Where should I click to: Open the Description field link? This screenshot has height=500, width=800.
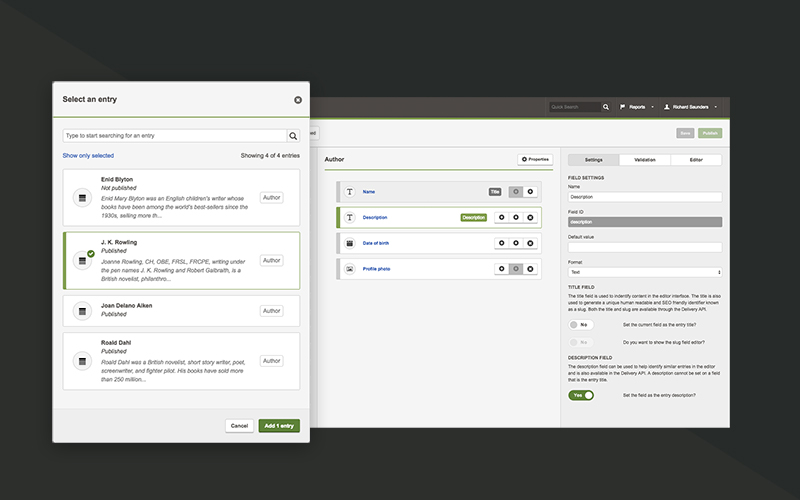(375, 217)
